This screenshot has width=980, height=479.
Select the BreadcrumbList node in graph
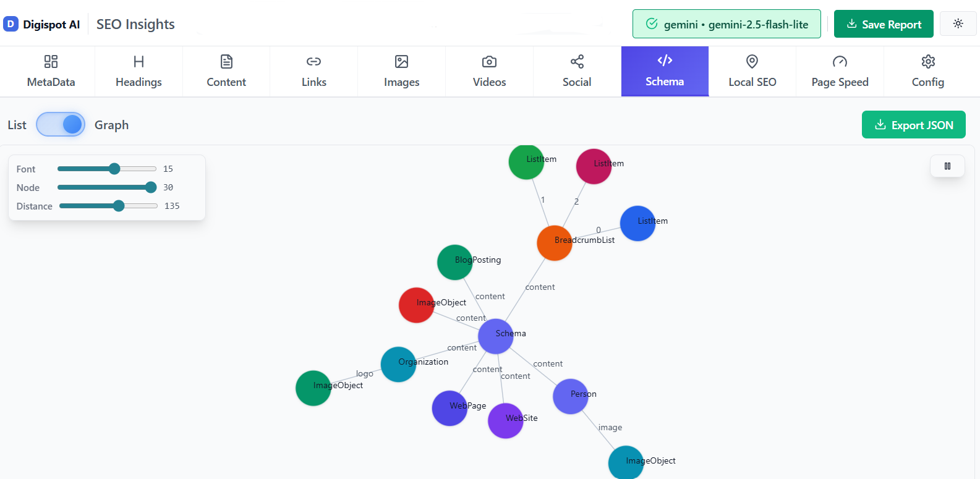554,242
